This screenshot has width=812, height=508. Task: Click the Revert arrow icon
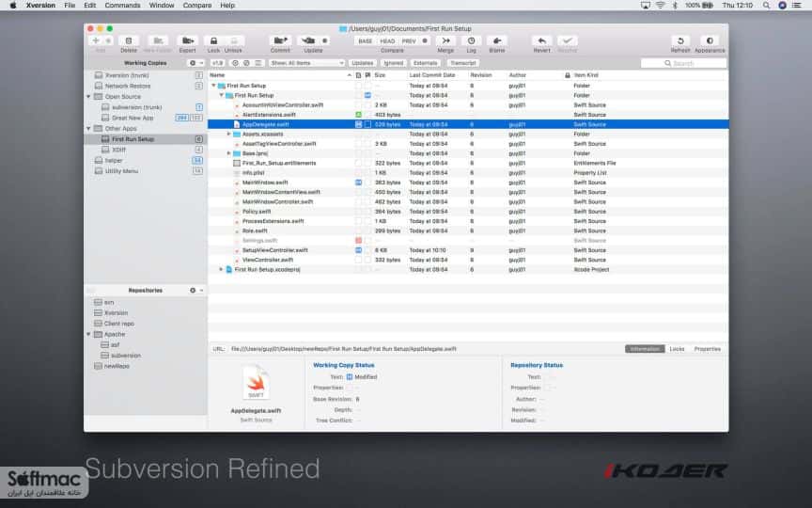coord(541,40)
